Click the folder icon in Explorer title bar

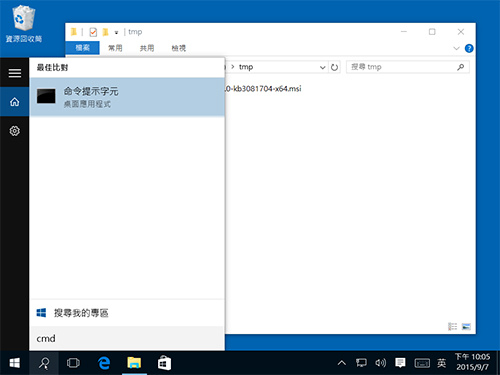(74, 32)
